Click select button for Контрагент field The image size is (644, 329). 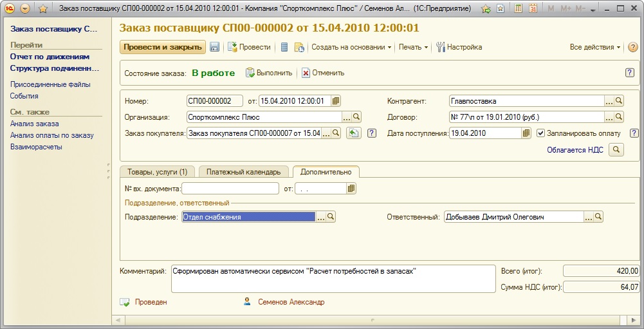[x=609, y=100]
